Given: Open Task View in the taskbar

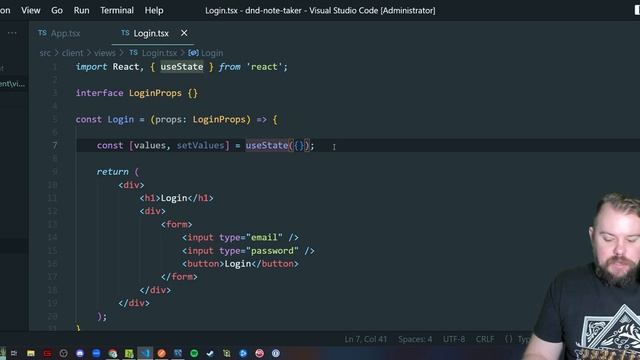Looking at the screenshot, I should 14,353.
